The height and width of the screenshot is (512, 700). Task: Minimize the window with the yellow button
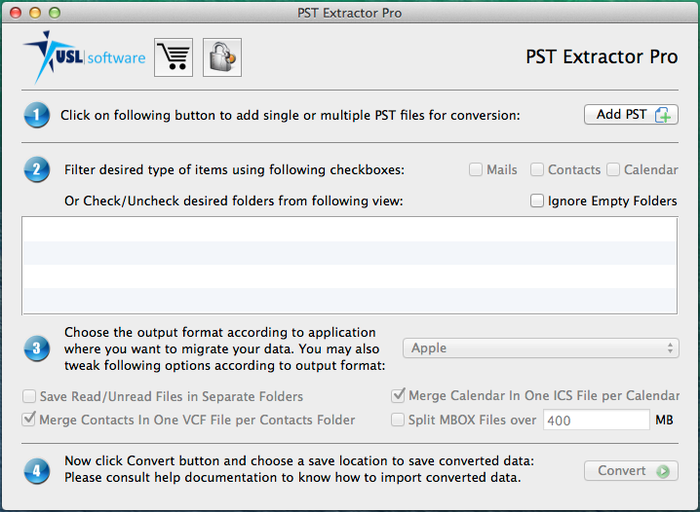35,12
